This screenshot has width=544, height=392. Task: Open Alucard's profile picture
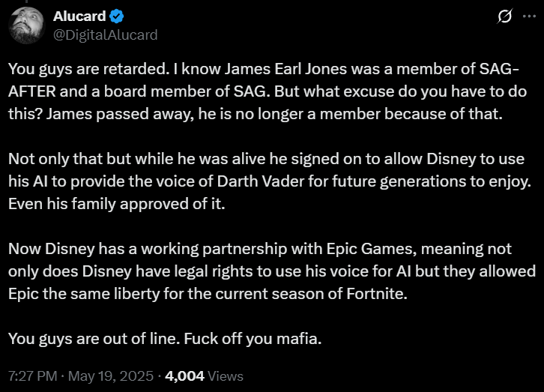[x=26, y=25]
